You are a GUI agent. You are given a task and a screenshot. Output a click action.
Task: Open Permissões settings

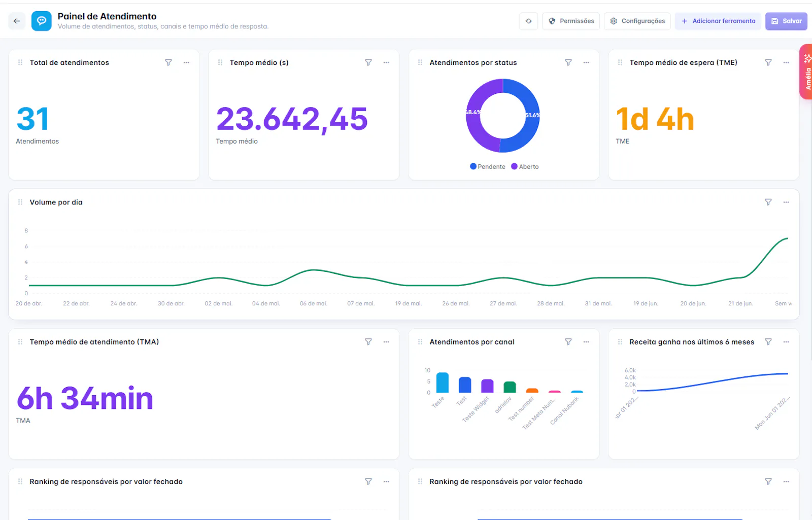coord(571,21)
